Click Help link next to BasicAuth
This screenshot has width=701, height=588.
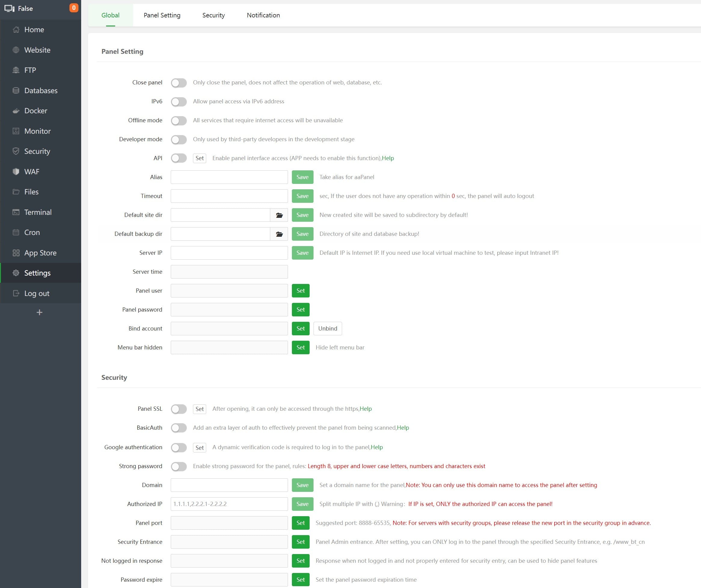point(403,428)
